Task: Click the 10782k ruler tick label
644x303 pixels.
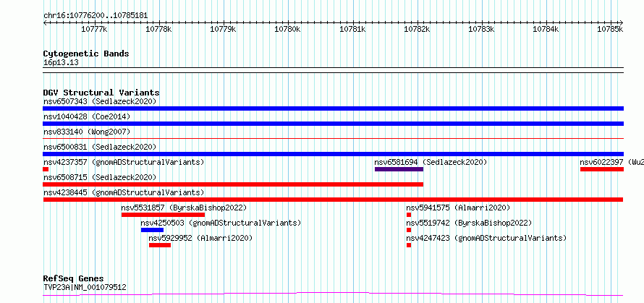Action: pyautogui.click(x=418, y=29)
